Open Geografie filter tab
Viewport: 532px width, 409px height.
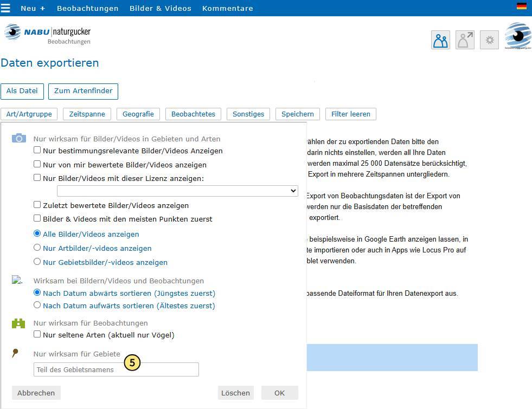[138, 114]
